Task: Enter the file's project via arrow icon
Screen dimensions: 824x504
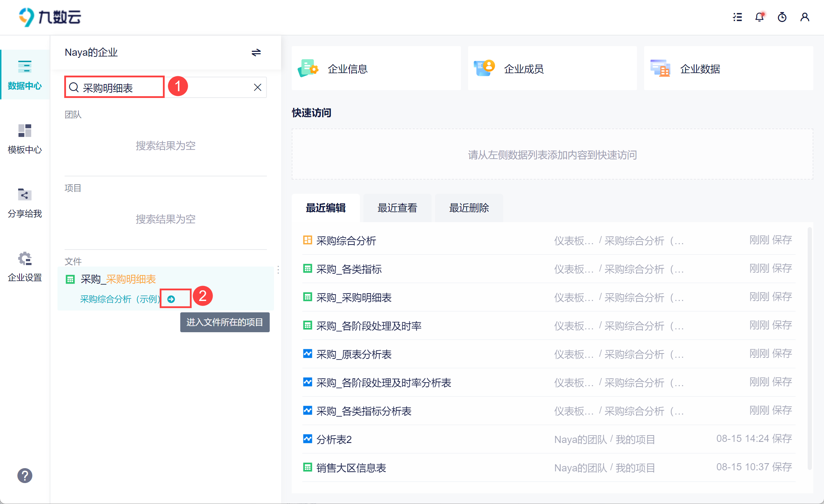Action: tap(171, 299)
